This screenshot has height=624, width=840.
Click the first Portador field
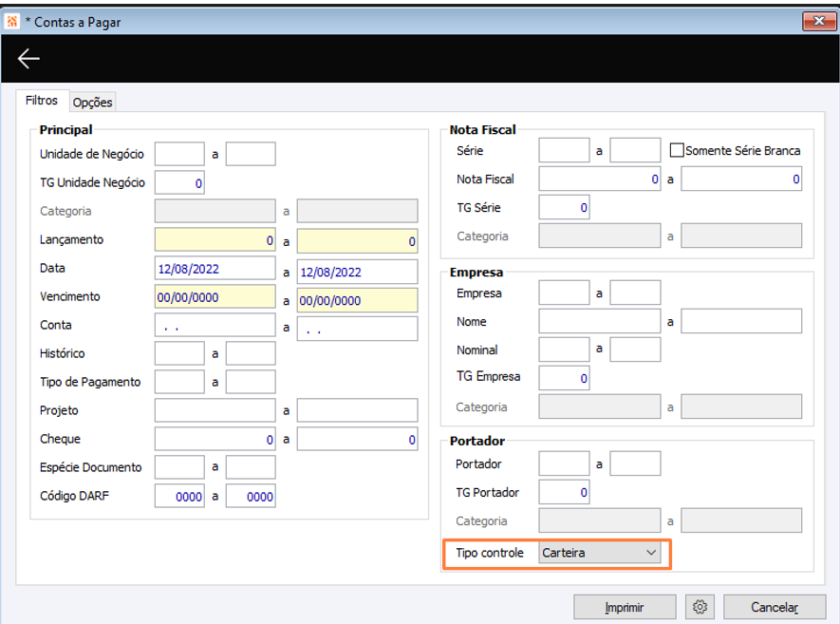click(564, 463)
